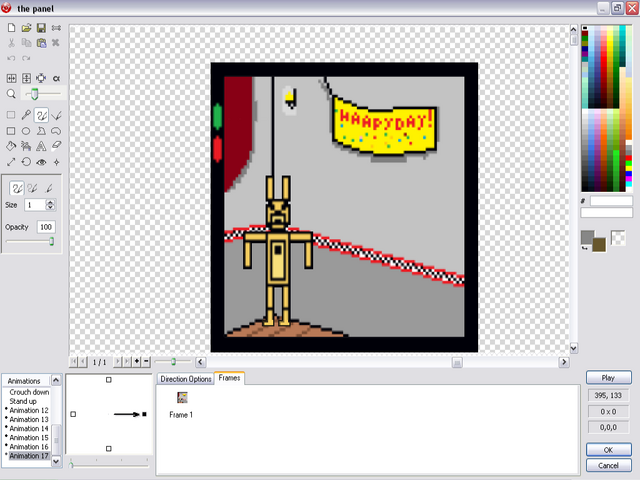Click the magnifier zoom icon

[11, 94]
